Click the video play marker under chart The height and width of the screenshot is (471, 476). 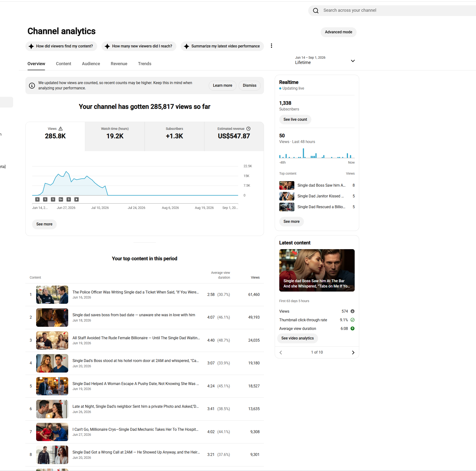76,199
